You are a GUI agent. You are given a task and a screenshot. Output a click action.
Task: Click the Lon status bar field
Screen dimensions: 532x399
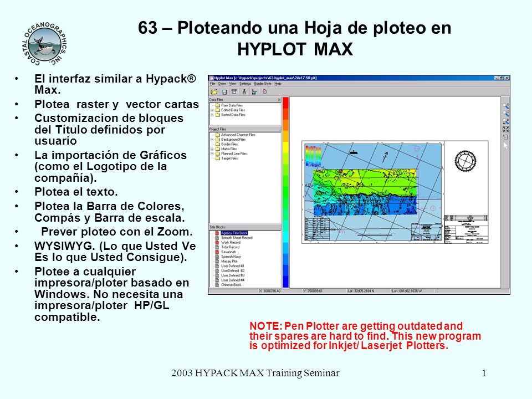click(412, 291)
